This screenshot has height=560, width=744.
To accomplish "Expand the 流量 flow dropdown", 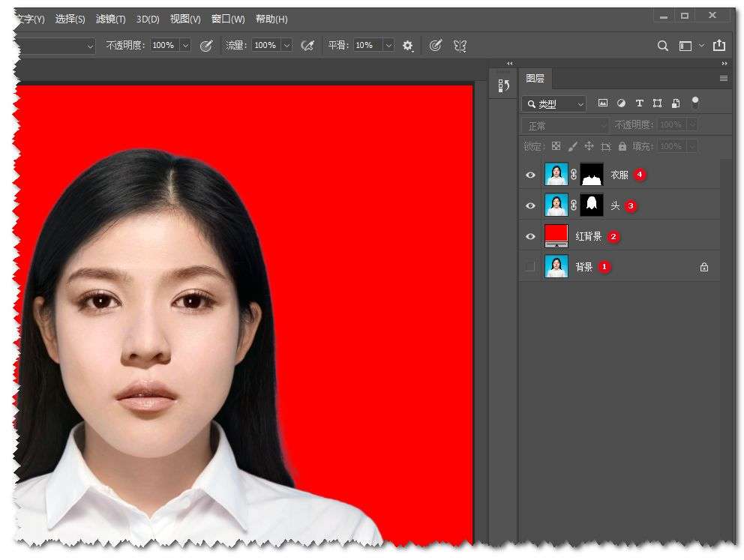I will coord(286,46).
